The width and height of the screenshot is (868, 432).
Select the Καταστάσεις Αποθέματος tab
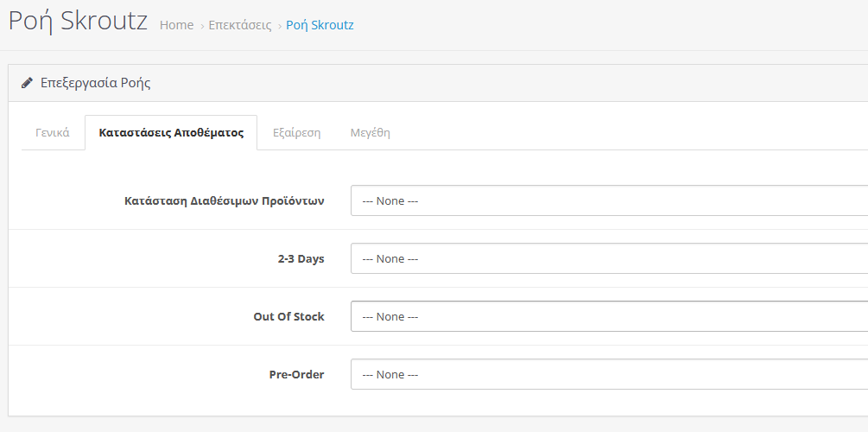click(x=171, y=132)
